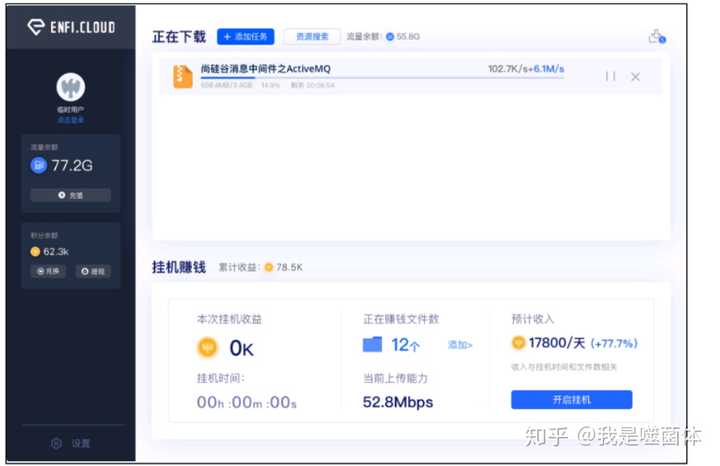The image size is (720, 466).
Task: Click the 62.3k points balance value
Action: coord(56,252)
